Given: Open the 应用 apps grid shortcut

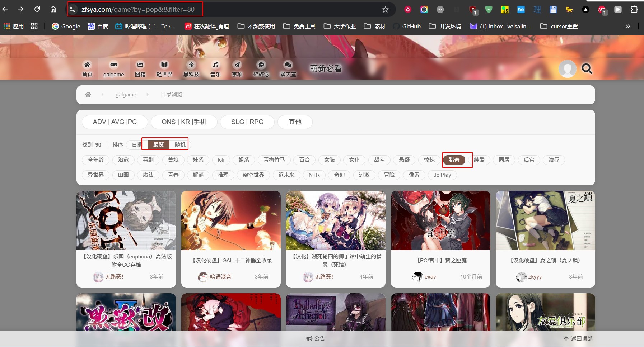Looking at the screenshot, I should (14, 26).
